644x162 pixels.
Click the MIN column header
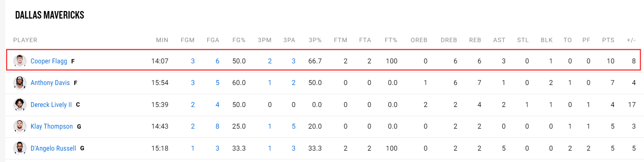(x=162, y=40)
